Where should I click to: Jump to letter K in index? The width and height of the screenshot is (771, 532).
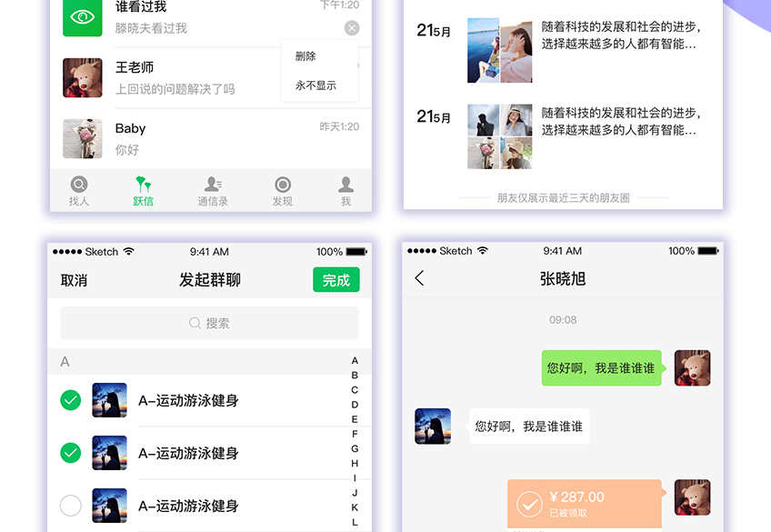tap(355, 507)
